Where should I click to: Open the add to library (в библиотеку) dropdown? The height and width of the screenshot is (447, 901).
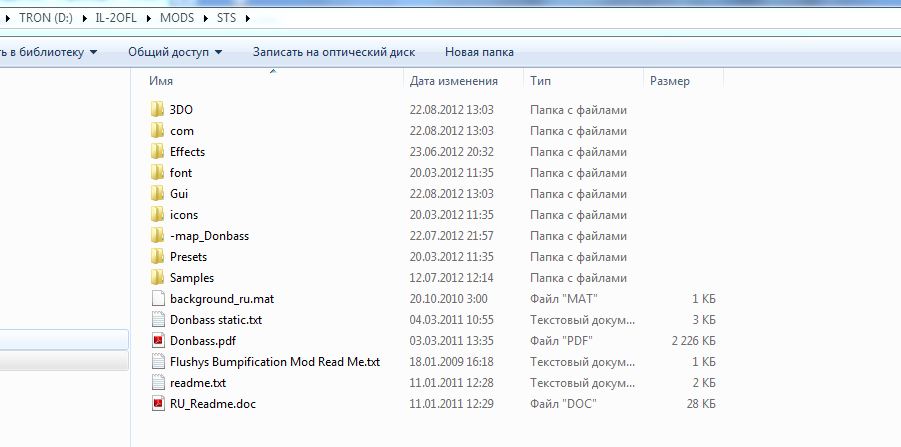[x=49, y=52]
